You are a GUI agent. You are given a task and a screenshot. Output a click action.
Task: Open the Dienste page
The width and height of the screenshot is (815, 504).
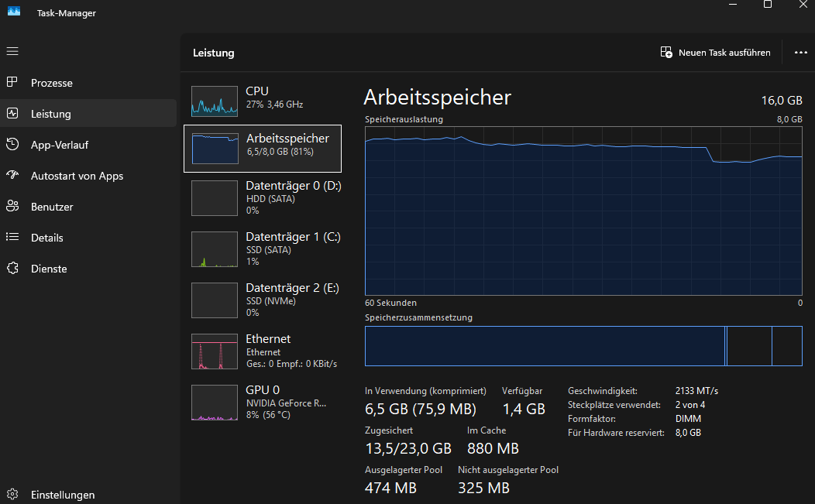88,269
